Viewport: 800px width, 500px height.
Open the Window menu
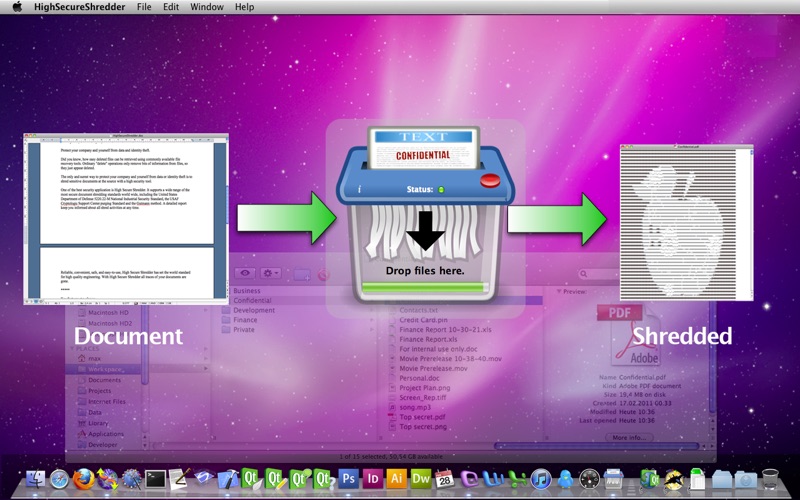207,7
